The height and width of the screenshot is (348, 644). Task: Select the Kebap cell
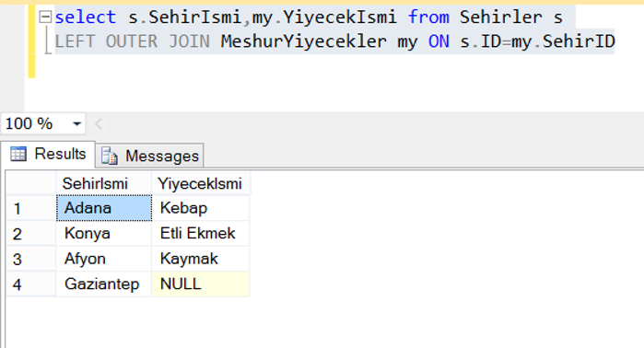[201, 208]
